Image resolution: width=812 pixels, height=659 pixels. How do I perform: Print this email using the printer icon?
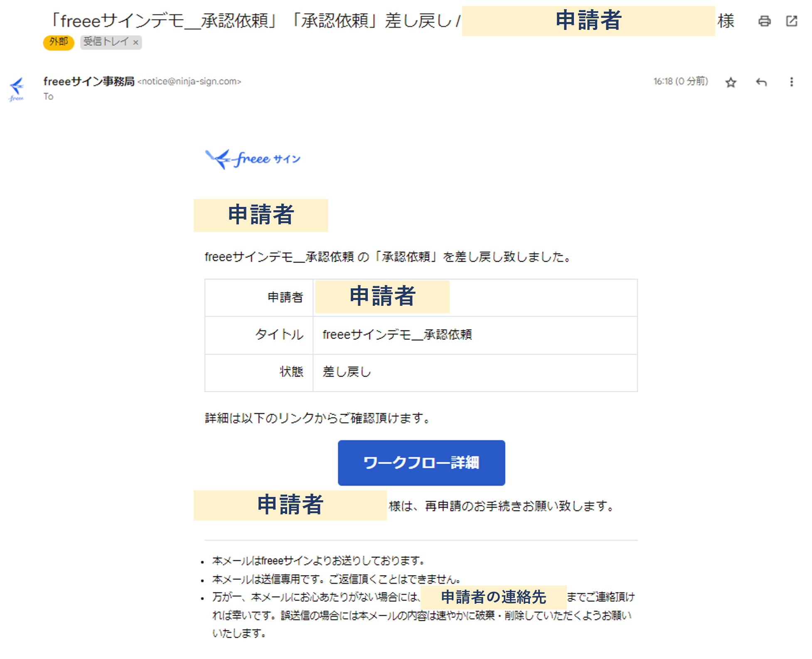click(764, 21)
